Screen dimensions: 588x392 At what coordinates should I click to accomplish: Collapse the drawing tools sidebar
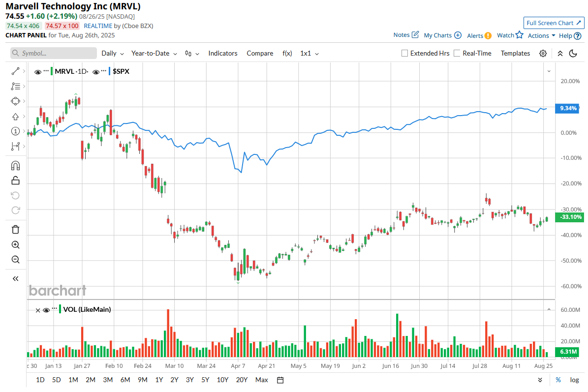[15, 278]
